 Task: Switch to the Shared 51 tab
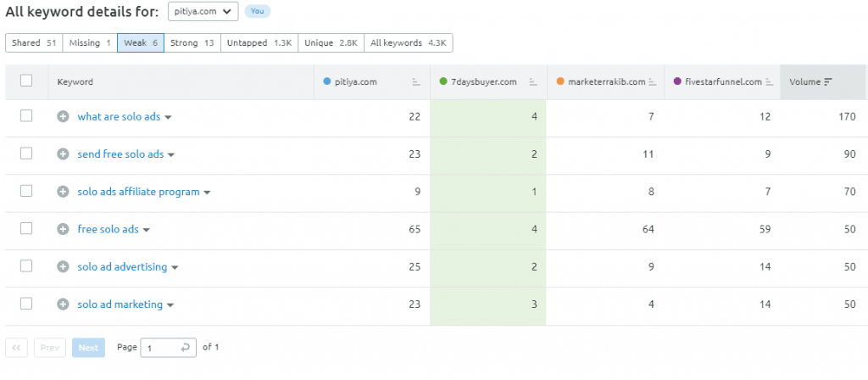pos(34,42)
